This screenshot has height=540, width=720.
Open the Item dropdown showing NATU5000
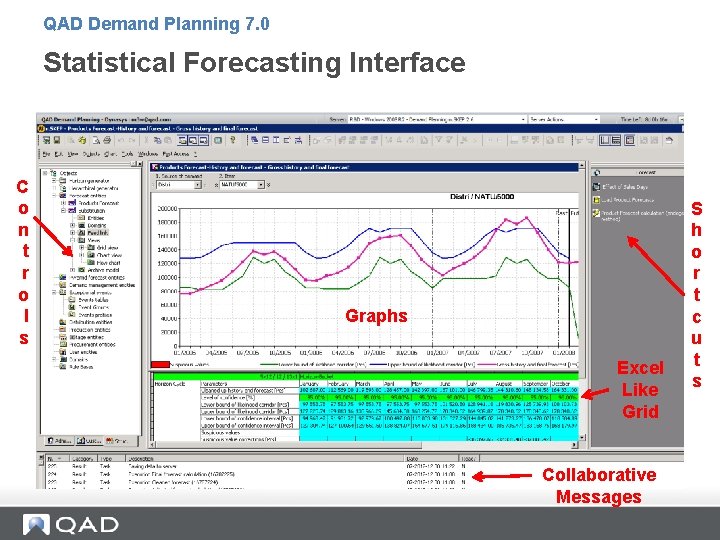click(261, 185)
